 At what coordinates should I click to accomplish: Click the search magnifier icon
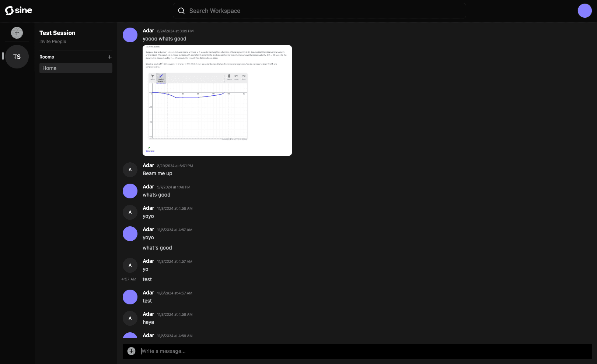coord(181,11)
